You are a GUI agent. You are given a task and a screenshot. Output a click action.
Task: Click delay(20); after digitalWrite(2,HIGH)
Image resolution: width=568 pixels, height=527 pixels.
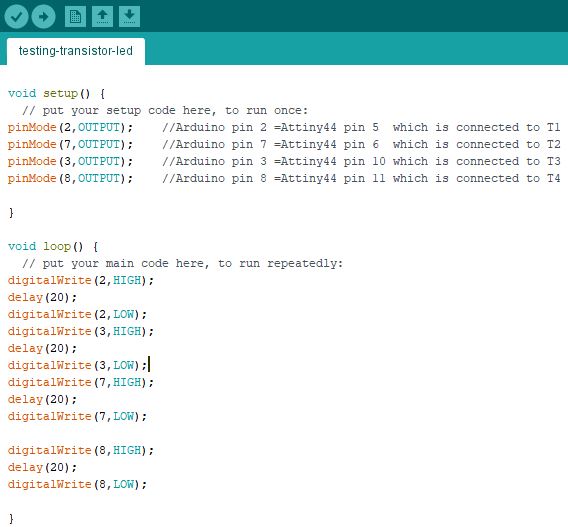[42, 297]
